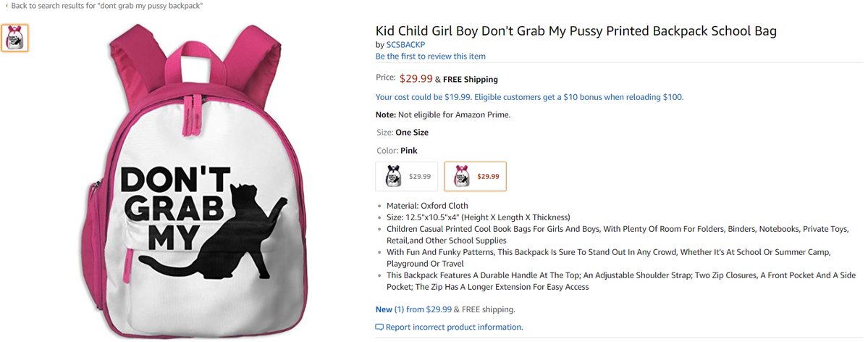Viewport: 868px width, 342px height.
Task: Choose the pink backpack color swatch
Action: click(475, 176)
